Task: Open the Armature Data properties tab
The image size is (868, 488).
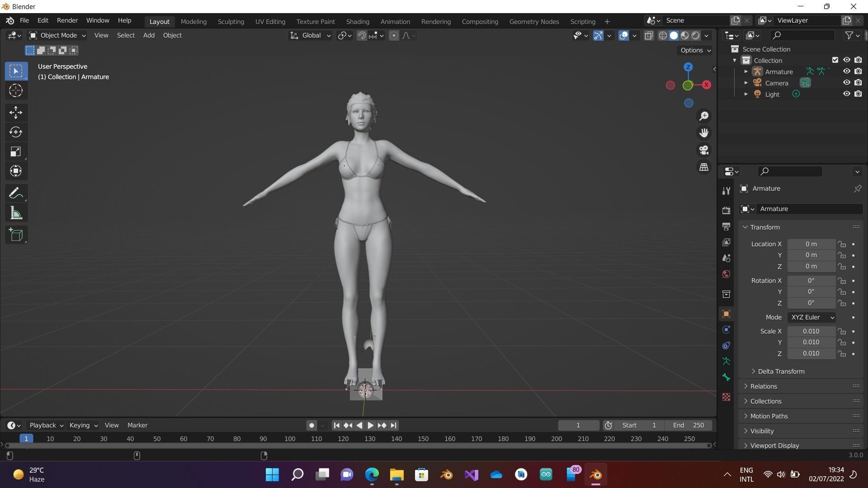Action: pos(726,361)
